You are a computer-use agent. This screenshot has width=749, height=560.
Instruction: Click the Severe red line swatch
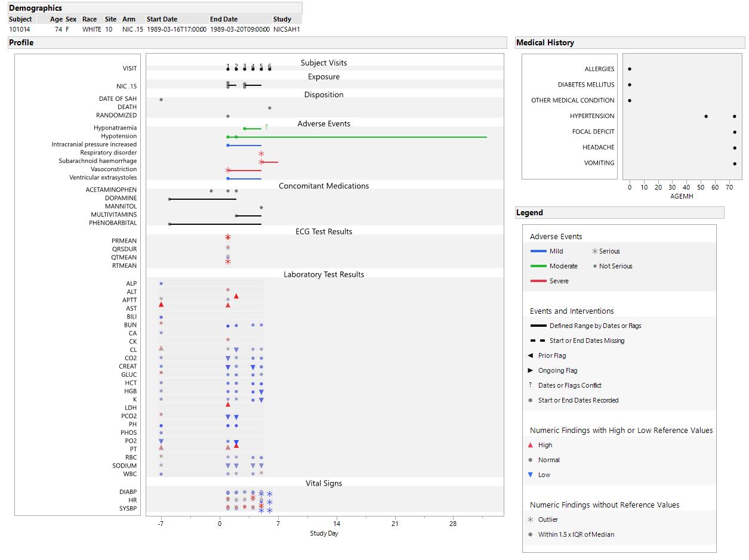point(538,281)
